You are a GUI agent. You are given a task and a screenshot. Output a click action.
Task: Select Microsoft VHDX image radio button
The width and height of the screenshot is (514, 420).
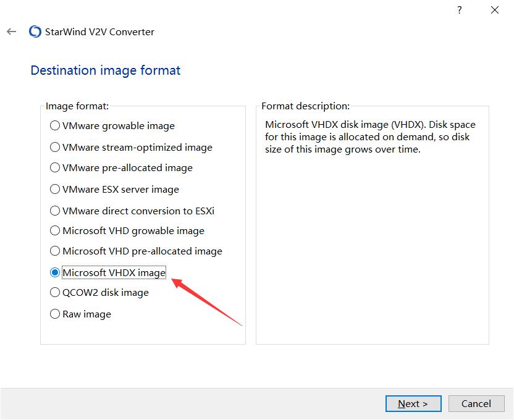[55, 272]
